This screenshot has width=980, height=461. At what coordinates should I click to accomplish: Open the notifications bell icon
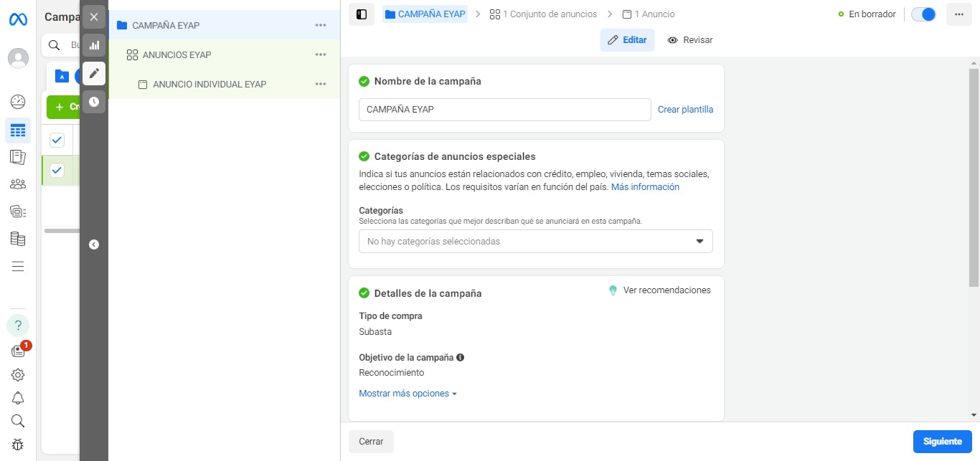[18, 398]
